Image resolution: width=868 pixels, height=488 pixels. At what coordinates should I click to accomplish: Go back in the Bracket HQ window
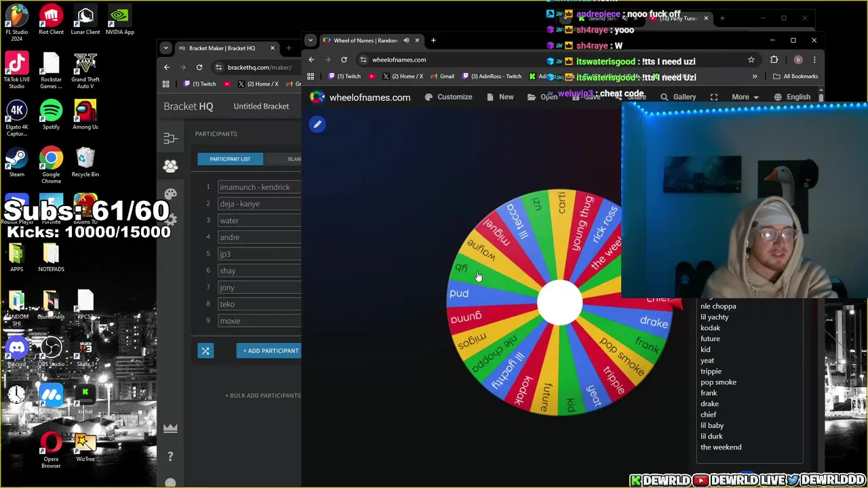tap(167, 67)
